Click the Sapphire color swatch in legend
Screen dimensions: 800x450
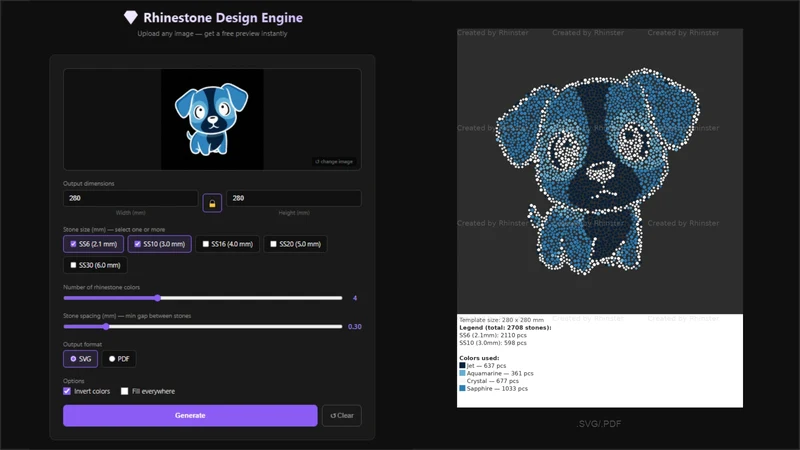click(462, 388)
